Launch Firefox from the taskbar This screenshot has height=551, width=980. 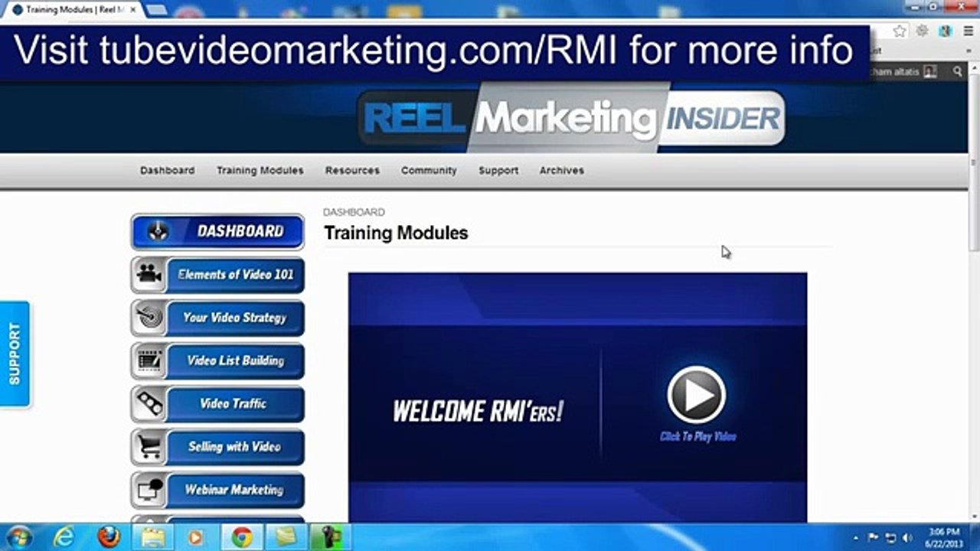[109, 537]
